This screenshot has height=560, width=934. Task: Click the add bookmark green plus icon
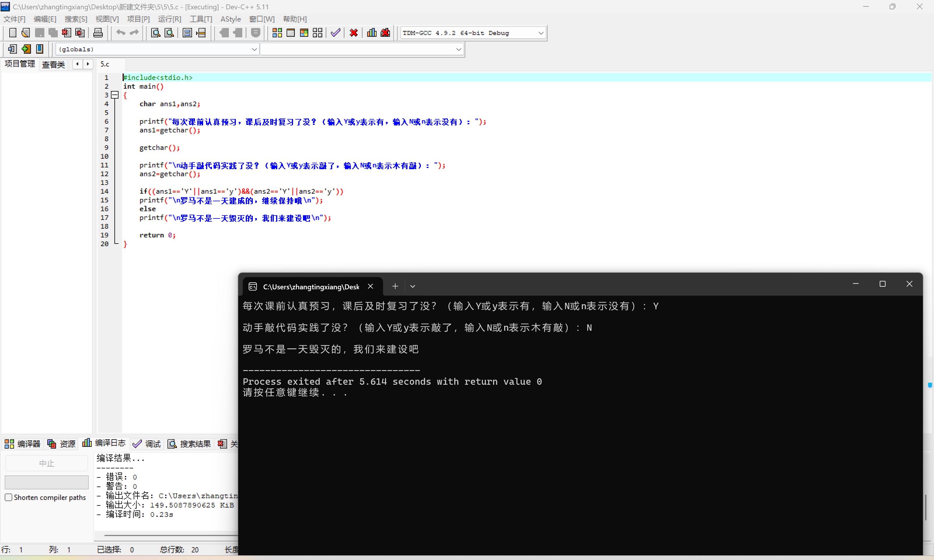26,49
